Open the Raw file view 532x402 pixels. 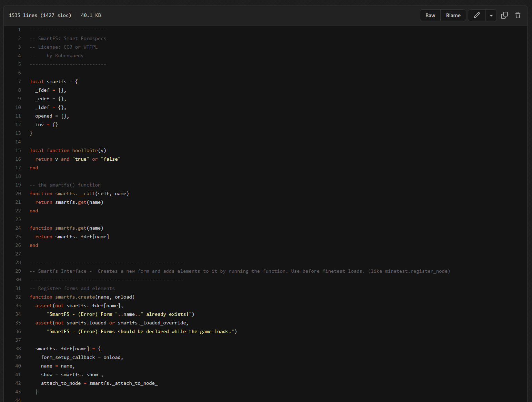tap(430, 16)
